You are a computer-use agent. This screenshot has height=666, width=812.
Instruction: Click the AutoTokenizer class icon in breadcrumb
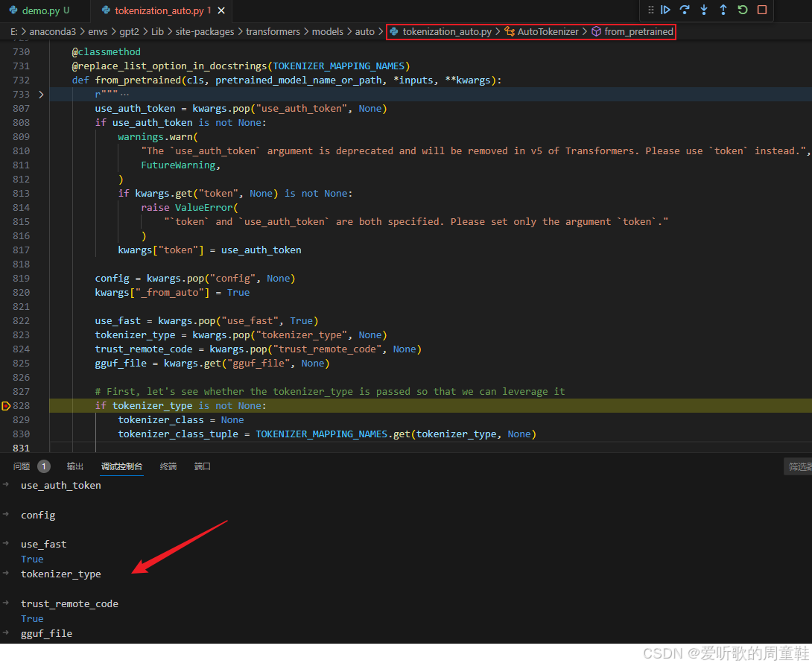coord(510,31)
